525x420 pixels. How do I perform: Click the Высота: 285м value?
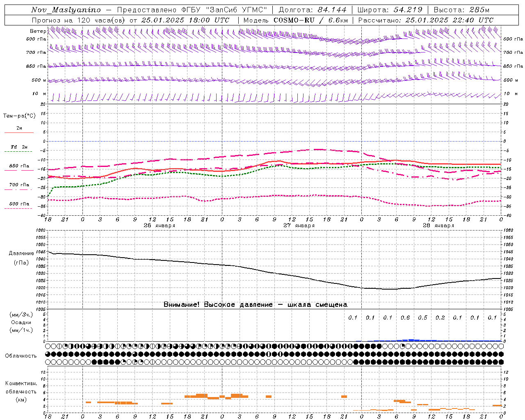tap(461, 10)
